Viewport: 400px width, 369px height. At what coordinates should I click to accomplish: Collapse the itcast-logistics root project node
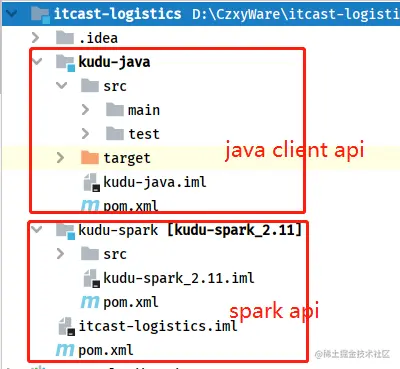12,14
